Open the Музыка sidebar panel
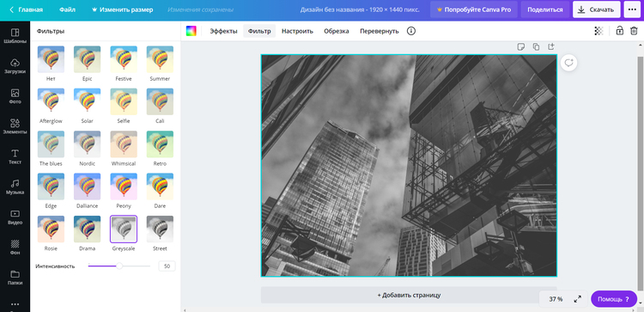Viewport: 644px width, 312px height. click(x=15, y=187)
